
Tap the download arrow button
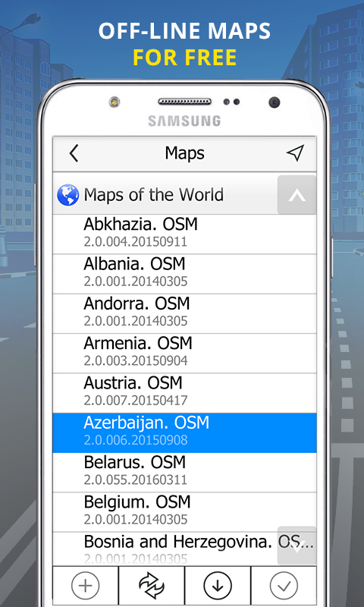[x=218, y=585]
